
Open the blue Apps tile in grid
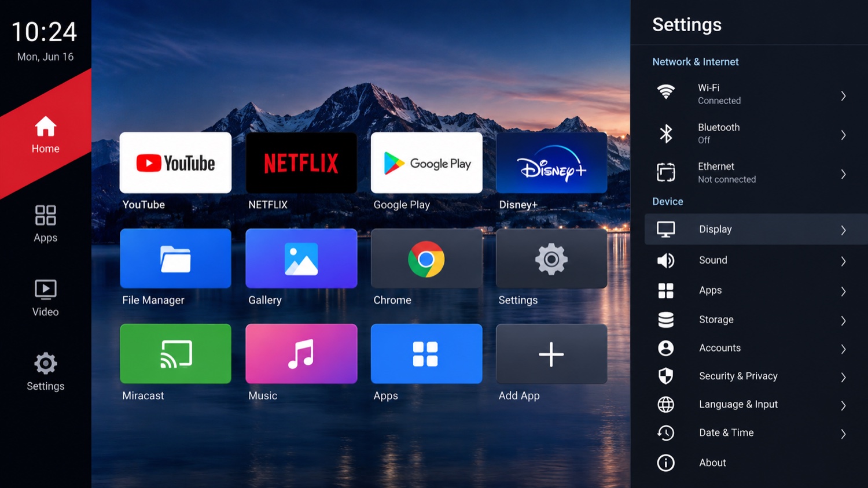click(426, 354)
